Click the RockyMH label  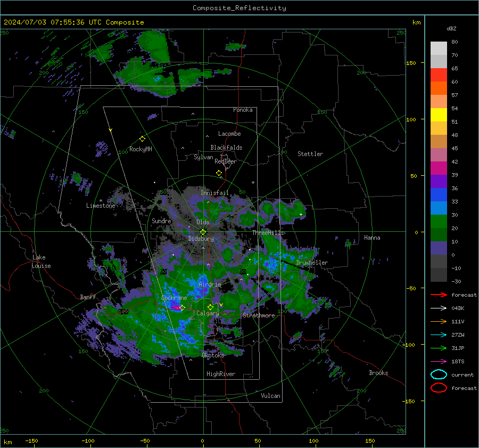coord(141,149)
